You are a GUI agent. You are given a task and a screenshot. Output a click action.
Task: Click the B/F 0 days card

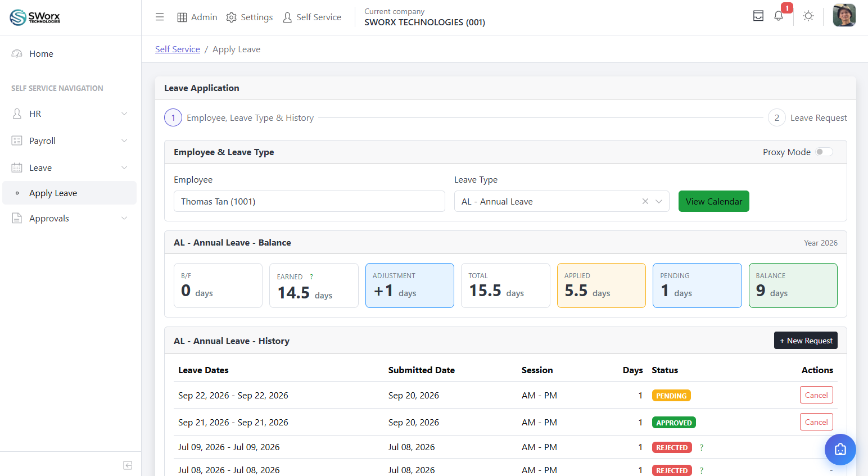(x=218, y=285)
